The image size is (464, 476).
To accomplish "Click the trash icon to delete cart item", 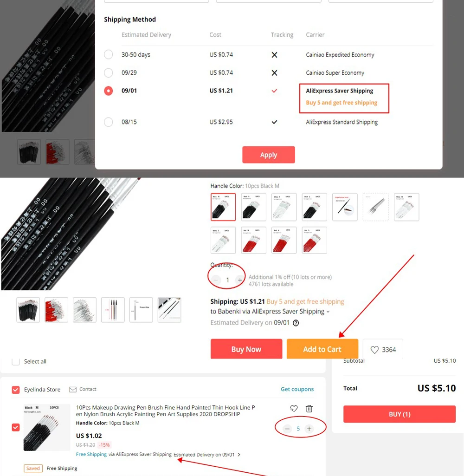I will [309, 409].
